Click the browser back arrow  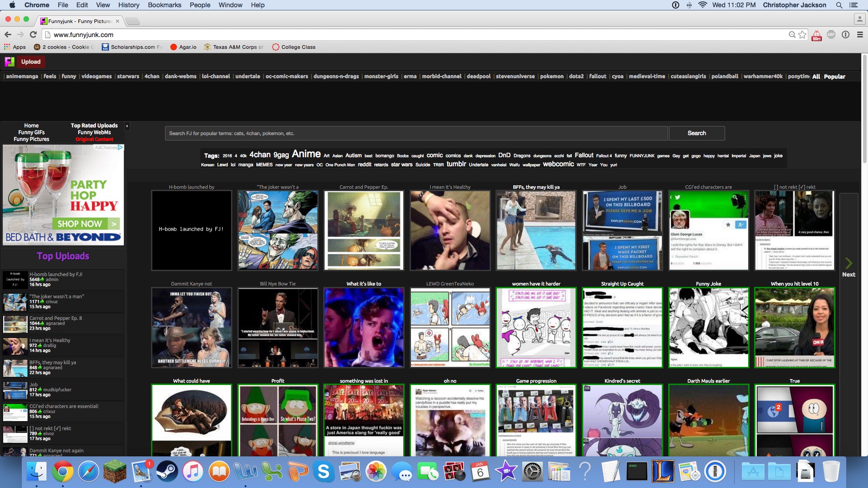[8, 35]
